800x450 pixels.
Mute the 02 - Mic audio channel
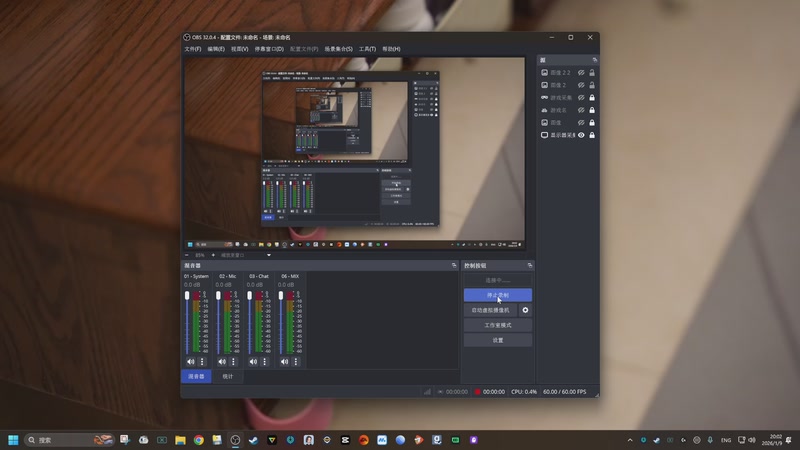(x=222, y=362)
